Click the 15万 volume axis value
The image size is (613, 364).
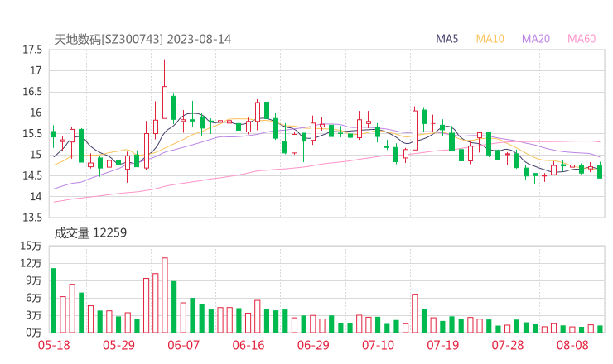31,246
